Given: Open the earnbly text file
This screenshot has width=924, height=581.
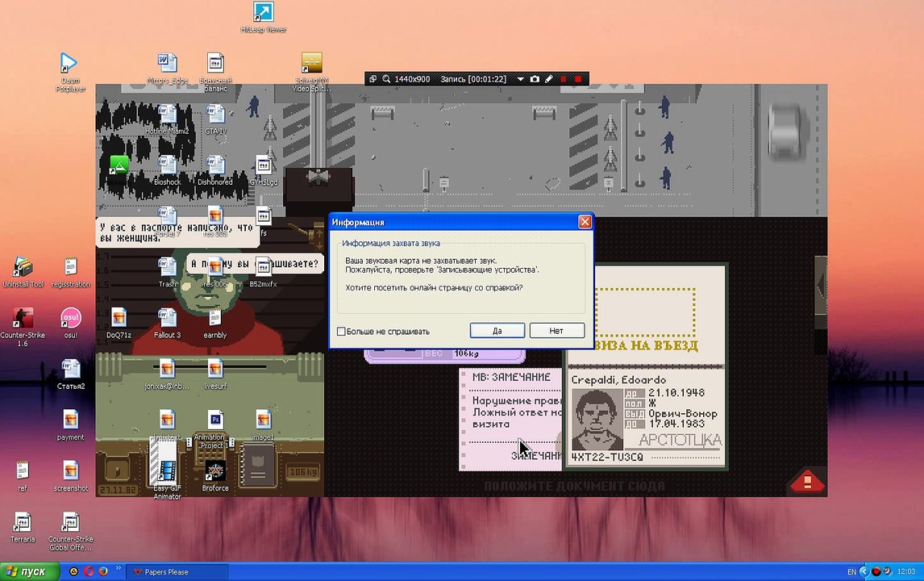Looking at the screenshot, I should (x=215, y=324).
